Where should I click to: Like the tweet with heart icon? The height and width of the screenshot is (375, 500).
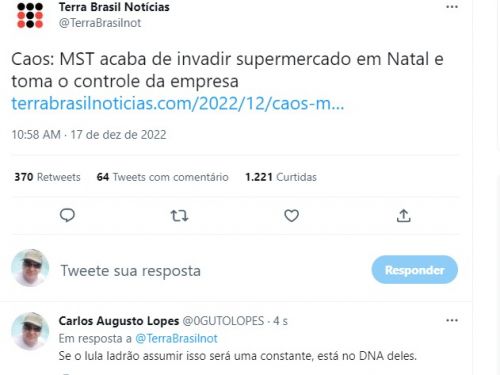[291, 216]
